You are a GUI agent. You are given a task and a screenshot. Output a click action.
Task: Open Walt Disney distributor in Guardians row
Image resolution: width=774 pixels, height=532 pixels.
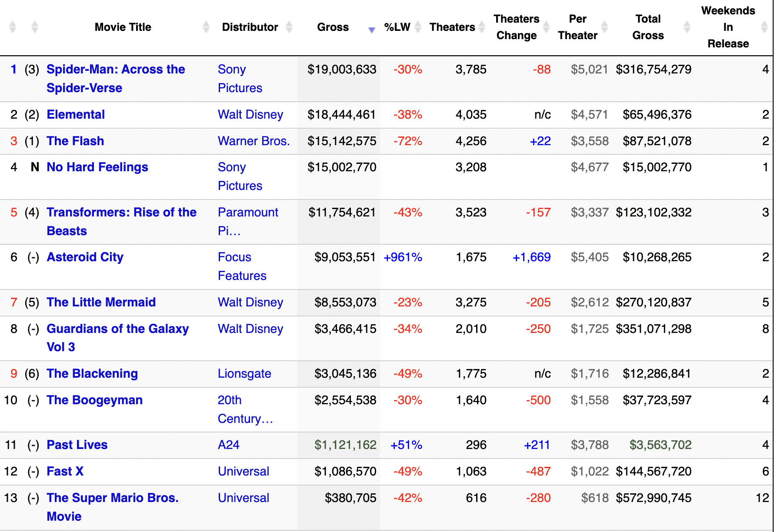coord(250,329)
